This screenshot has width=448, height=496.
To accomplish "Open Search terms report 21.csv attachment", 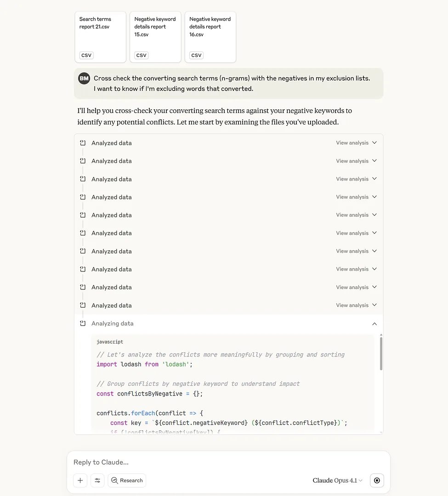I will 101,37.
